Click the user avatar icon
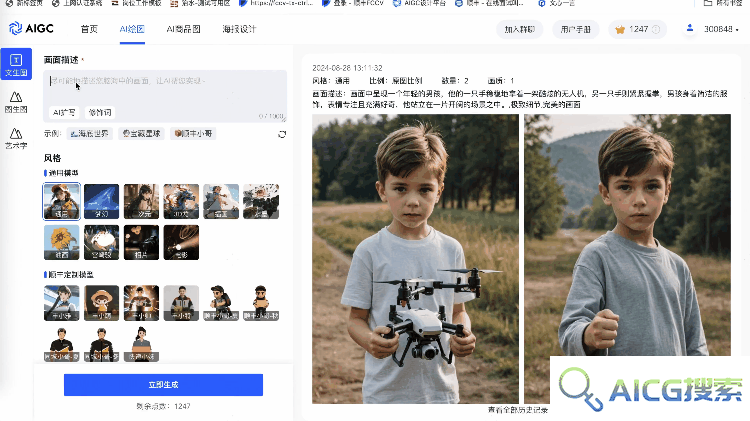Viewport: 750px width, 421px height. tap(690, 29)
